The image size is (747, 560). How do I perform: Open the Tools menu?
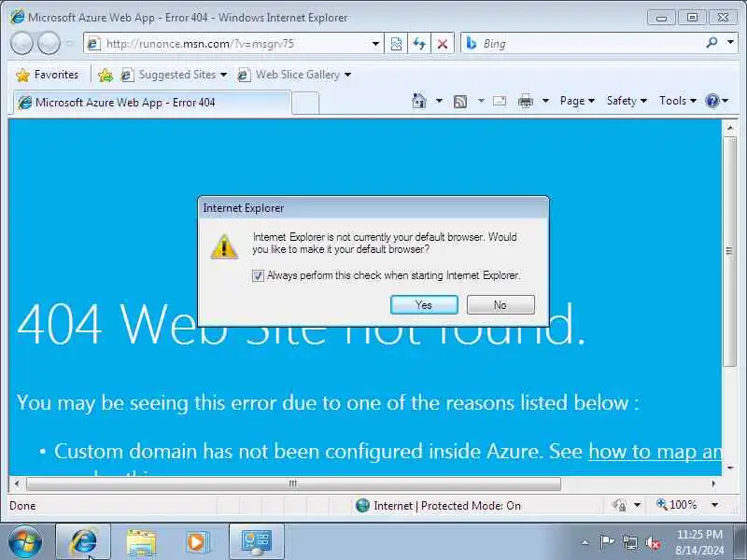click(x=678, y=101)
